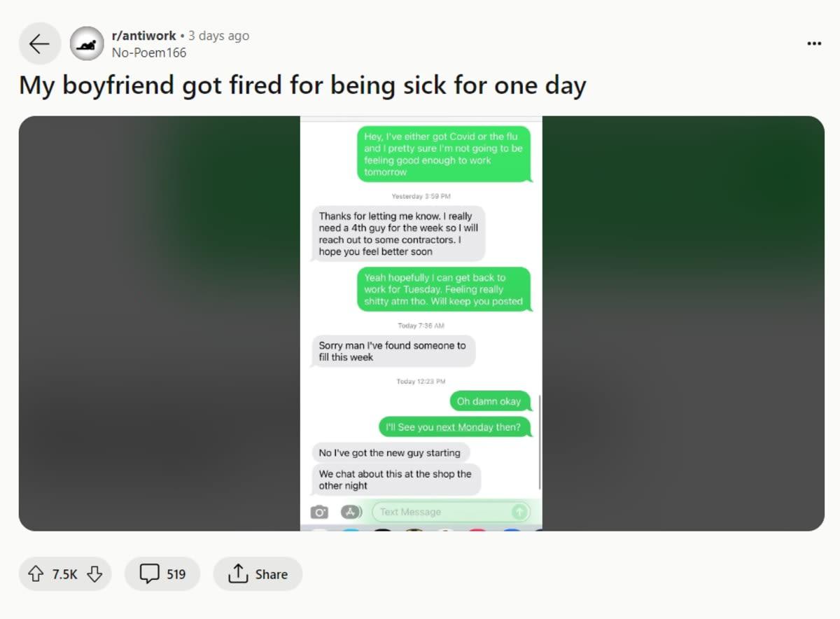Go back using the left arrow button
Screen dimensions: 840x619
pyautogui.click(x=39, y=44)
